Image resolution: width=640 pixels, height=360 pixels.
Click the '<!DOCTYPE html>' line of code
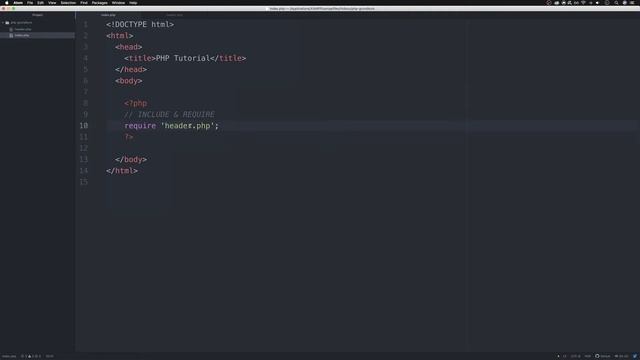point(140,24)
